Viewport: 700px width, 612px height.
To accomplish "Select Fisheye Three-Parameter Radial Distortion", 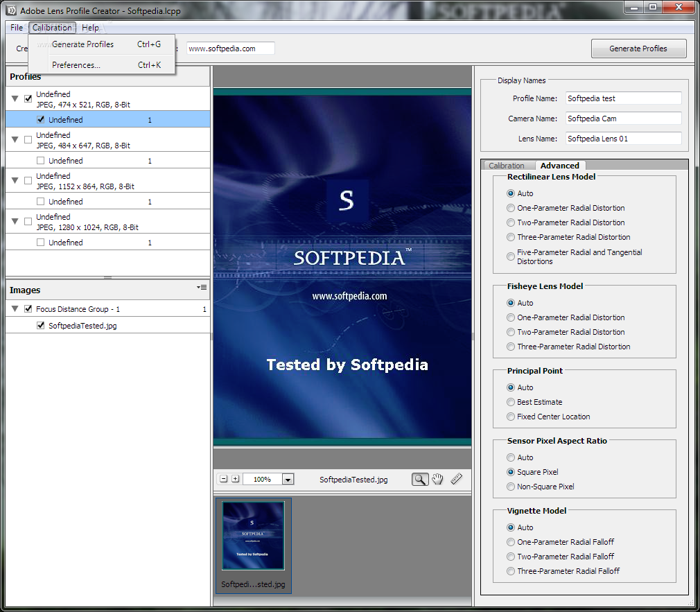I will [x=511, y=347].
